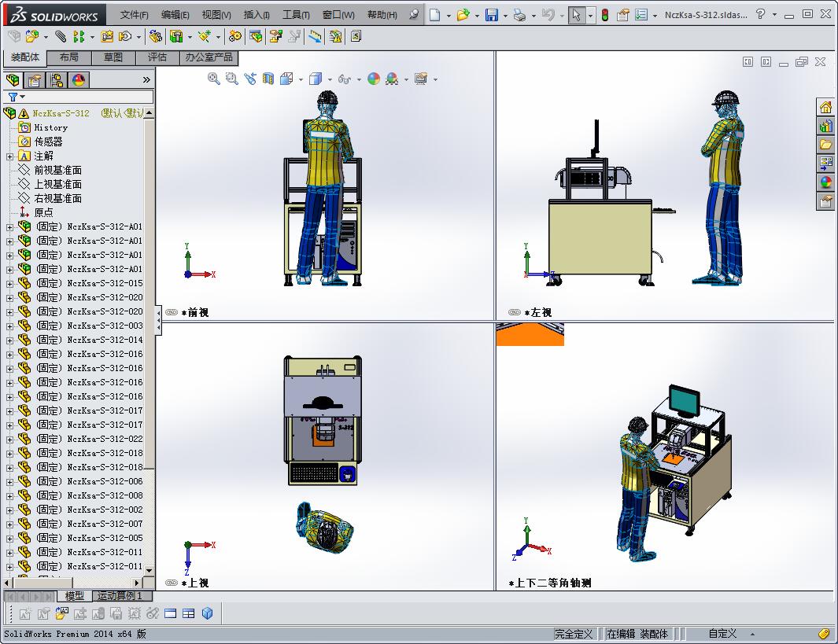
Task: Open the SolidWorks Resources home icon
Action: click(825, 107)
